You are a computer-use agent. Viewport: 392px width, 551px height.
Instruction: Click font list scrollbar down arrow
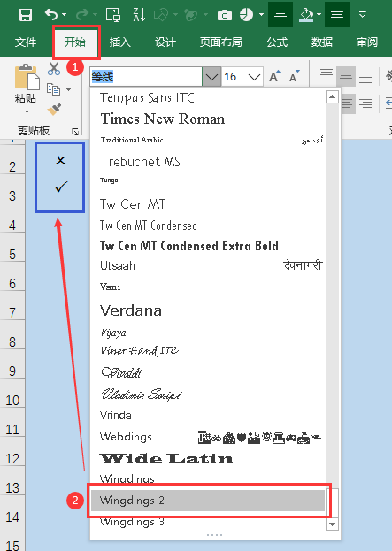coord(332,524)
